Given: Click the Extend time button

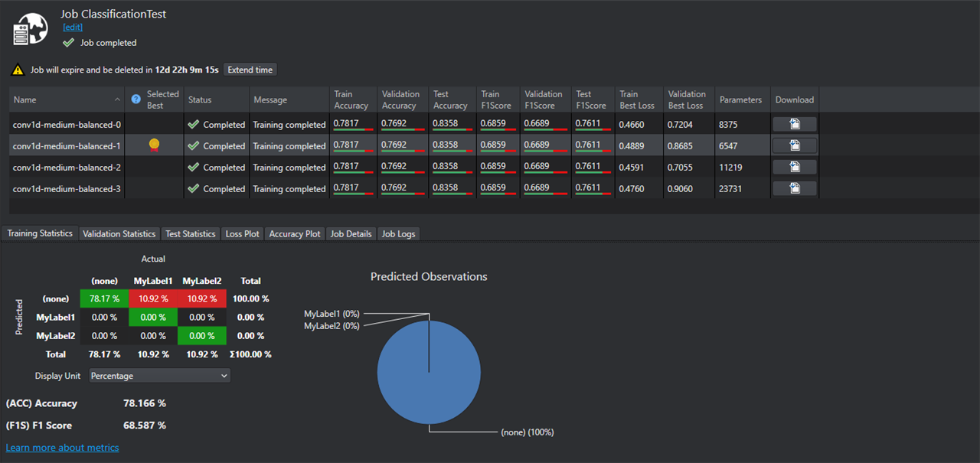Looking at the screenshot, I should coord(250,70).
